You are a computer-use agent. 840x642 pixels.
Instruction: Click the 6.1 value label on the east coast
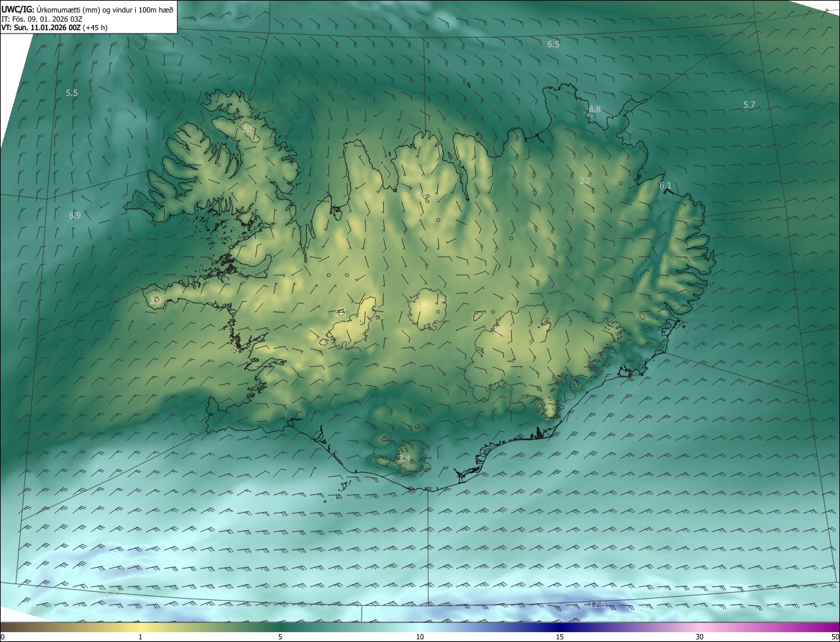pos(665,186)
